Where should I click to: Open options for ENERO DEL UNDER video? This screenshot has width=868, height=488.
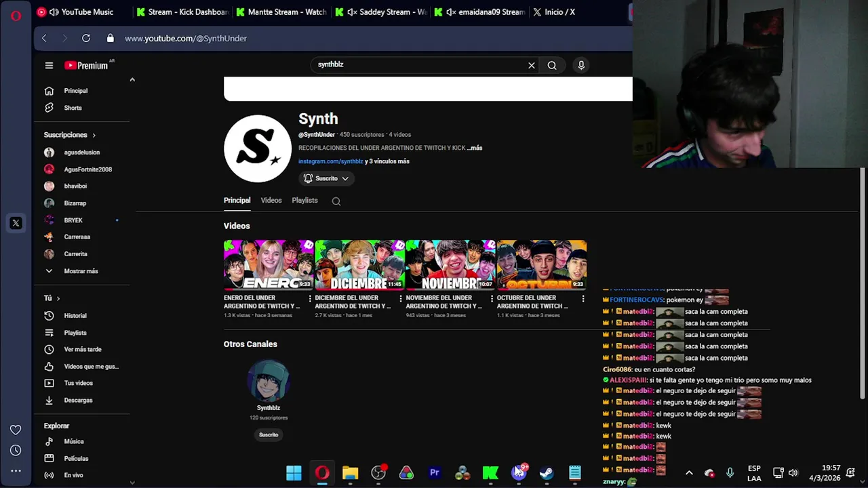[310, 299]
